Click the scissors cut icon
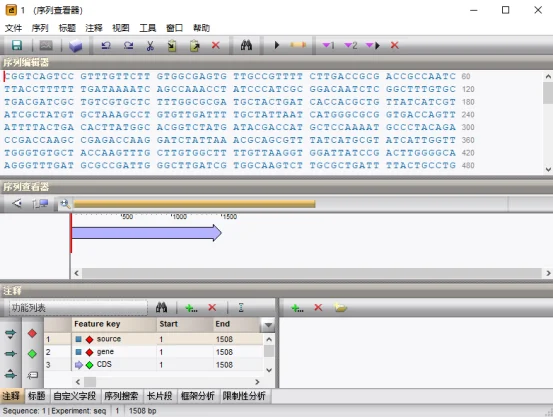Screen dimensions: 553x417 tap(150, 46)
